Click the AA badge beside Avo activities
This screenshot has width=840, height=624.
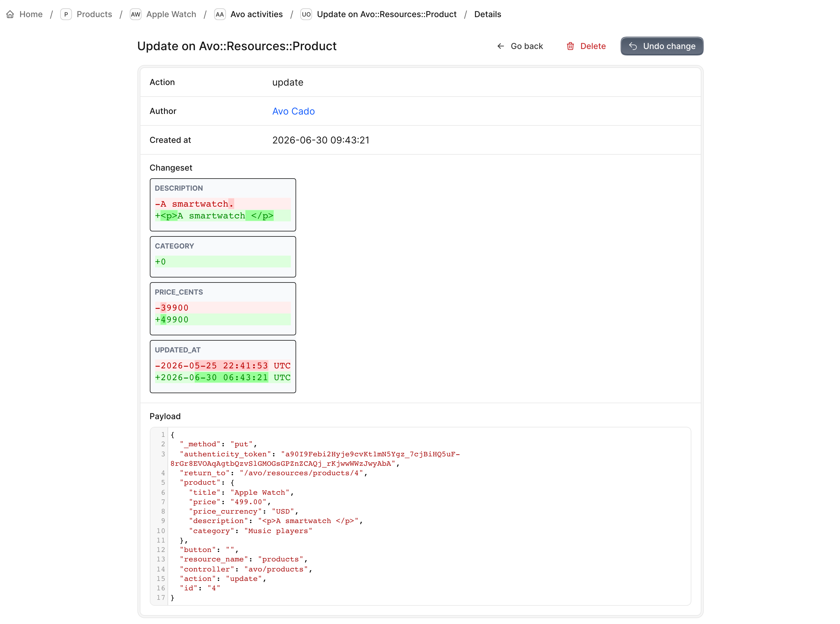pos(220,14)
